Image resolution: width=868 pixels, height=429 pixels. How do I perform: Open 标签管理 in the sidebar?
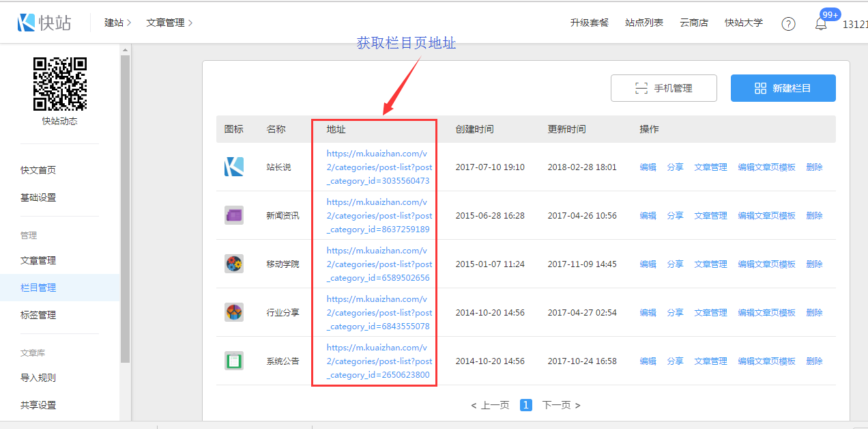click(x=38, y=315)
